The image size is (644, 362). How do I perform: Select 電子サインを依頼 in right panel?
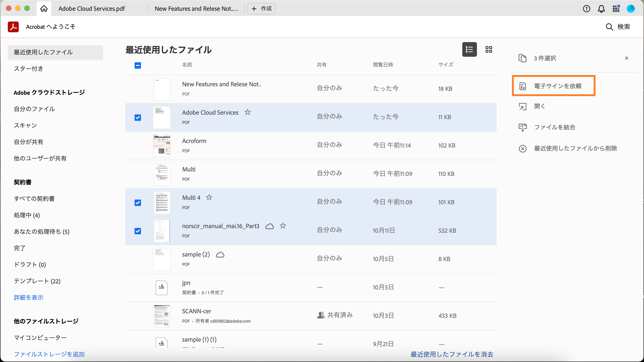point(557,86)
